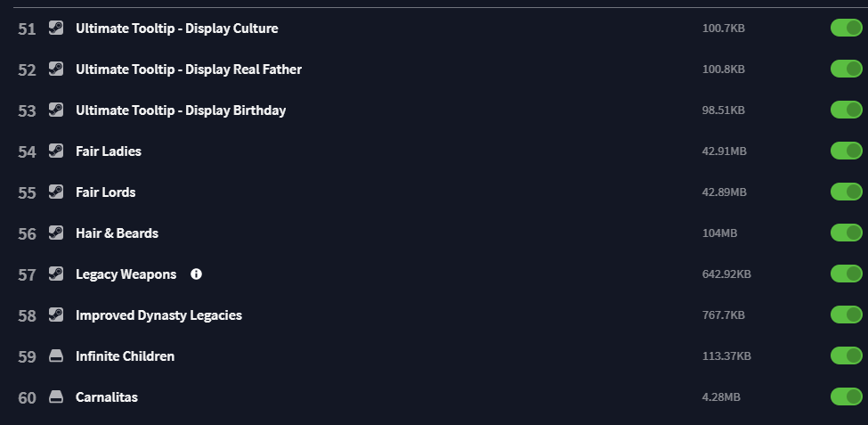Toggle off Hair & Beards mod
Image resolution: width=868 pixels, height=425 pixels.
pos(847,233)
